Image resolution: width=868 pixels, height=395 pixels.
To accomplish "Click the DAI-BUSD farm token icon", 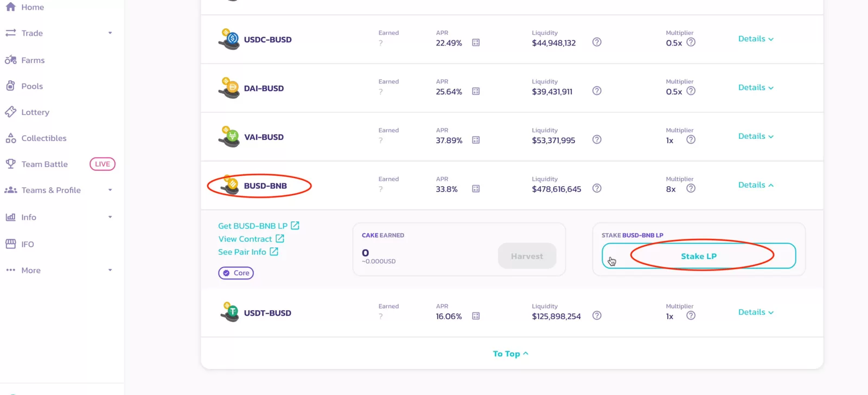I will point(229,88).
